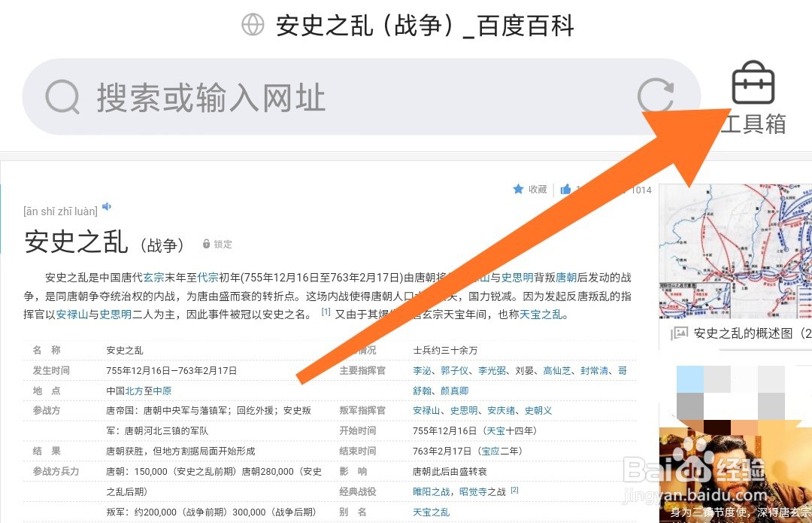Focus the 搜索或输入网址 address field
This screenshot has height=523, width=812.
tap(362, 97)
